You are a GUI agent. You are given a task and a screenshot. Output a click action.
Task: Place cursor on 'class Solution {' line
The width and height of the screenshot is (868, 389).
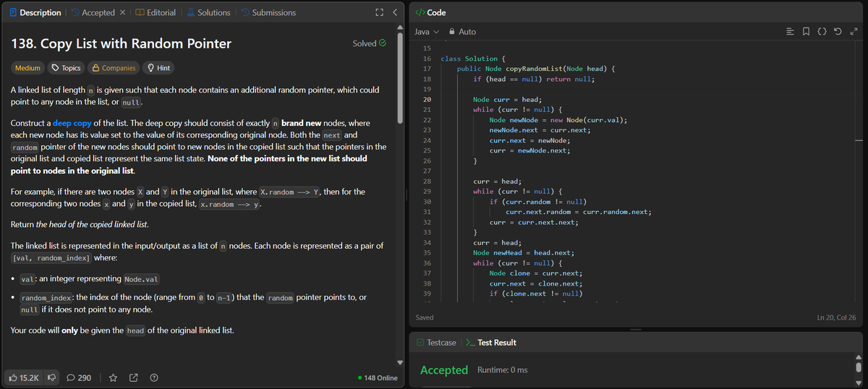click(x=473, y=59)
